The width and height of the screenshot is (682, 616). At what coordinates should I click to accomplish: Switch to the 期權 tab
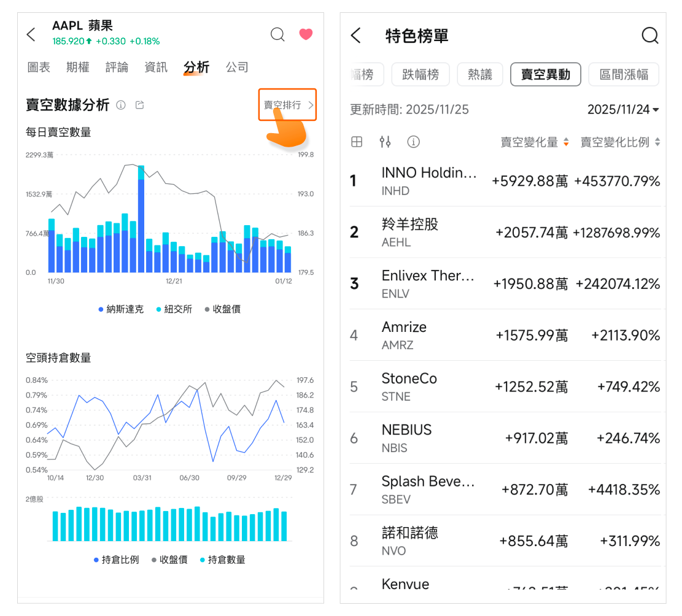tap(78, 67)
